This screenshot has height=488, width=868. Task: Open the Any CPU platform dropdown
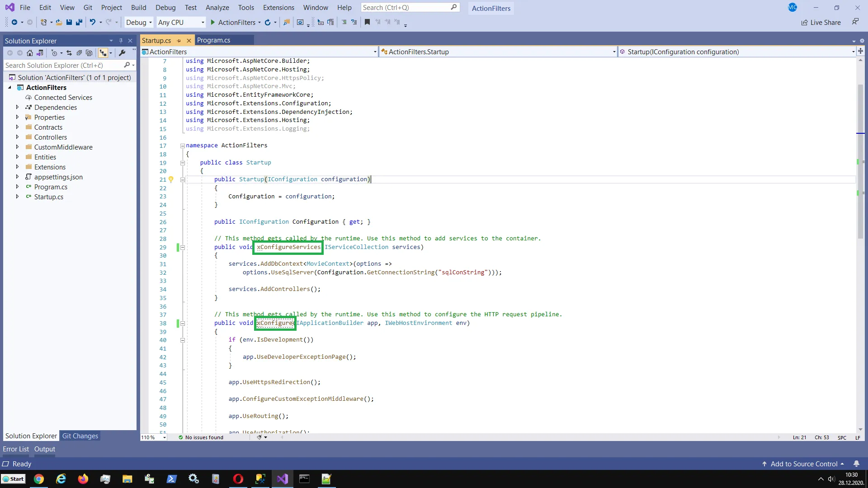pos(181,22)
